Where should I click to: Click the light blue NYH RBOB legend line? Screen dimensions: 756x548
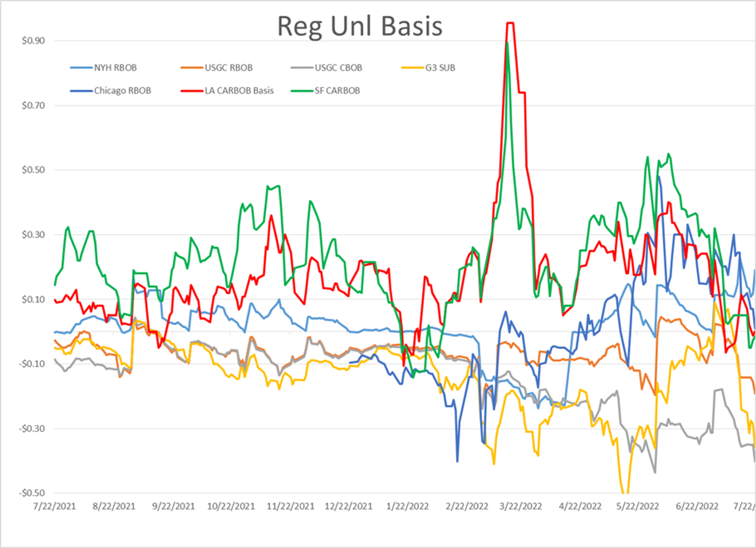81,68
